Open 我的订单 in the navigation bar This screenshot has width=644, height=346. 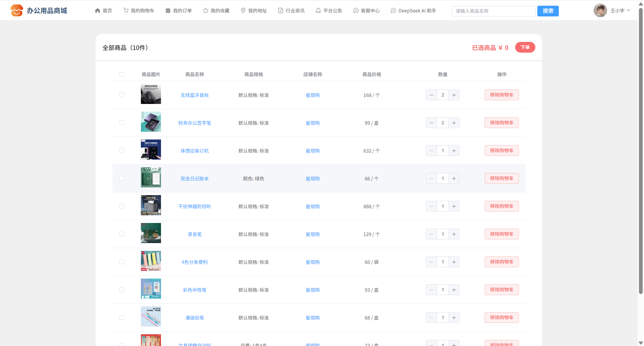click(179, 10)
